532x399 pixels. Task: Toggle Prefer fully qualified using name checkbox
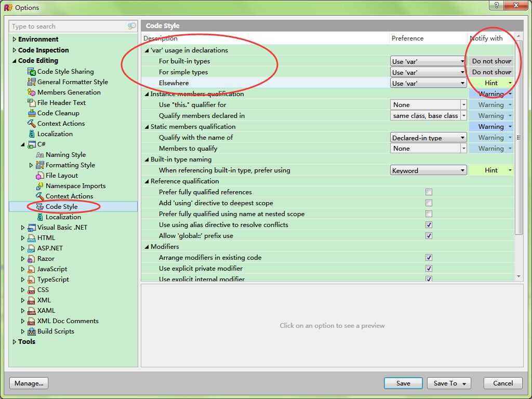pyautogui.click(x=429, y=214)
